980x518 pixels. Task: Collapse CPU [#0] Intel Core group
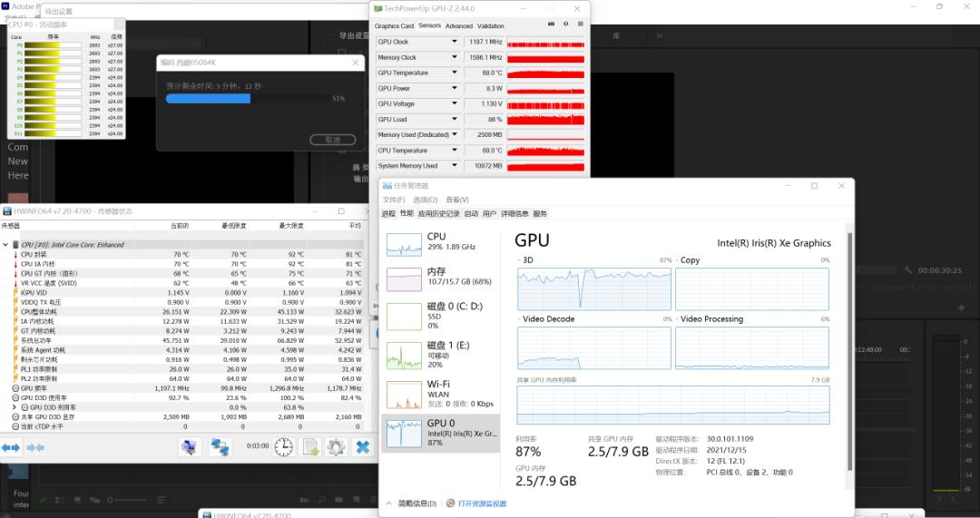[5, 245]
